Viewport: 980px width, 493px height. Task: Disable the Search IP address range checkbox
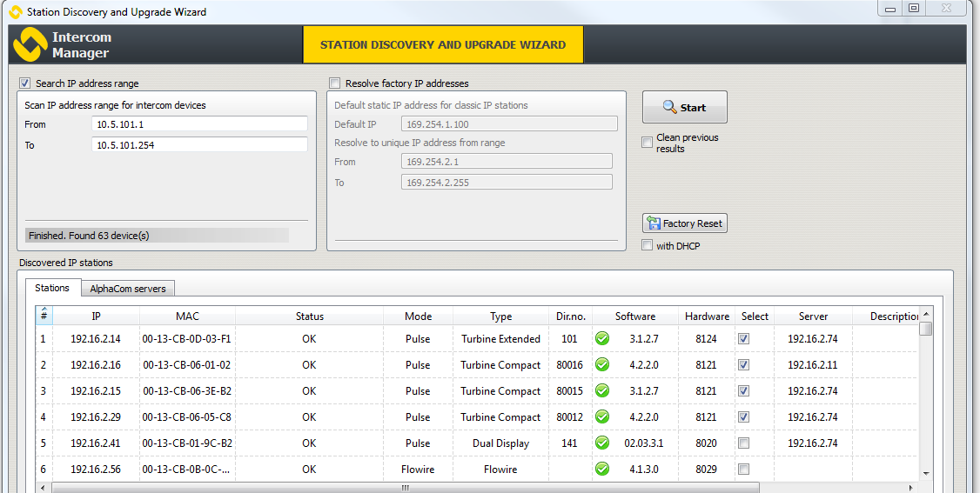[x=24, y=83]
